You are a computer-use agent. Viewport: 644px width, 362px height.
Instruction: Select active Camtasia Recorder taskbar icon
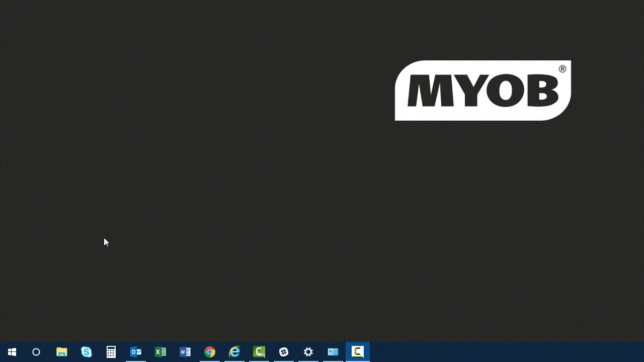358,352
